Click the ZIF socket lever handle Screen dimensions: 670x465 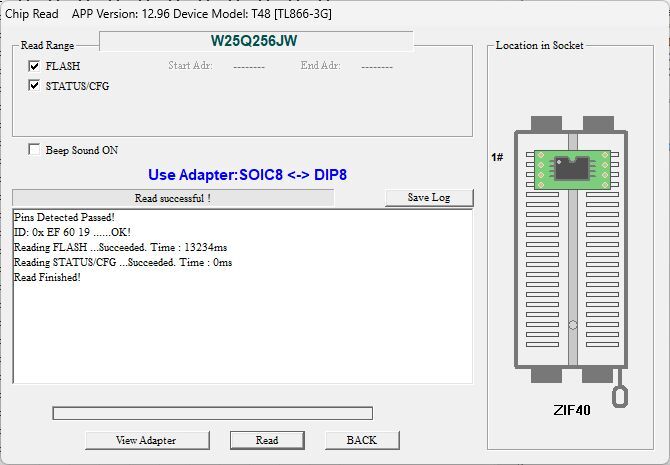point(619,395)
